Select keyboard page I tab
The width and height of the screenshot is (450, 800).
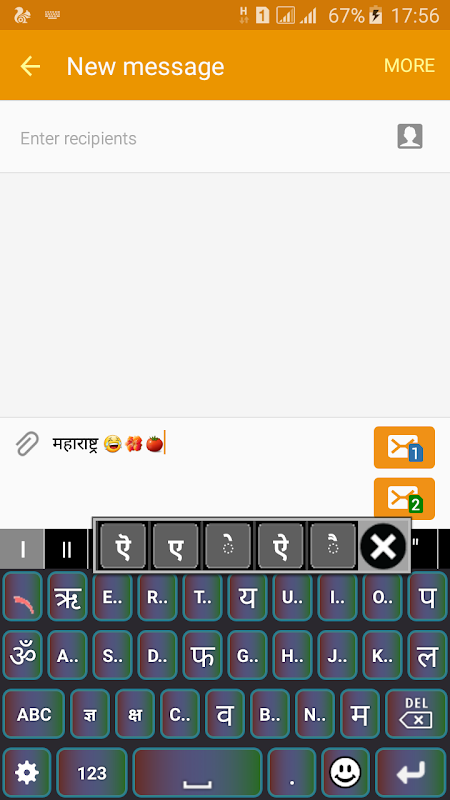pos(22,549)
